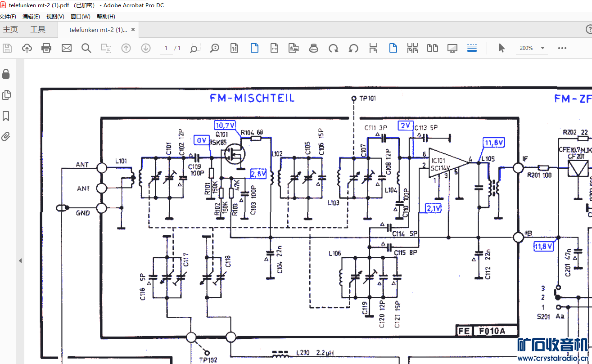Click the FM-MISCHTEIL heading text
This screenshot has height=364, width=592.
(x=252, y=98)
